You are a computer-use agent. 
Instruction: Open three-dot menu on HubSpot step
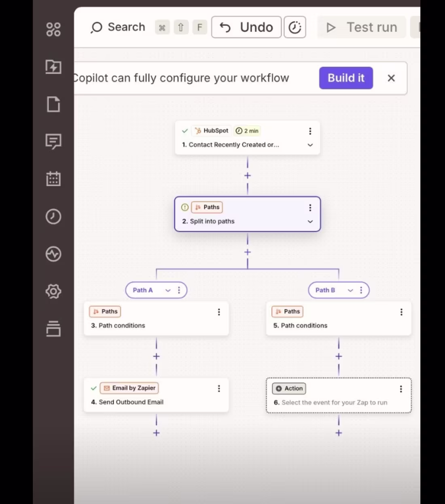[x=310, y=131]
